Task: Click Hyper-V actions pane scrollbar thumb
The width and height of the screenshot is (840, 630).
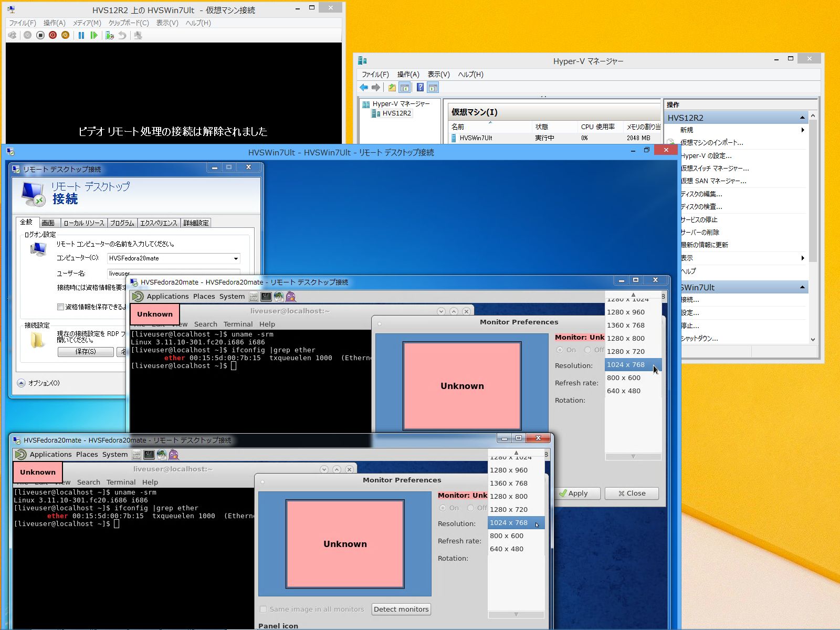Action: pyautogui.click(x=813, y=191)
